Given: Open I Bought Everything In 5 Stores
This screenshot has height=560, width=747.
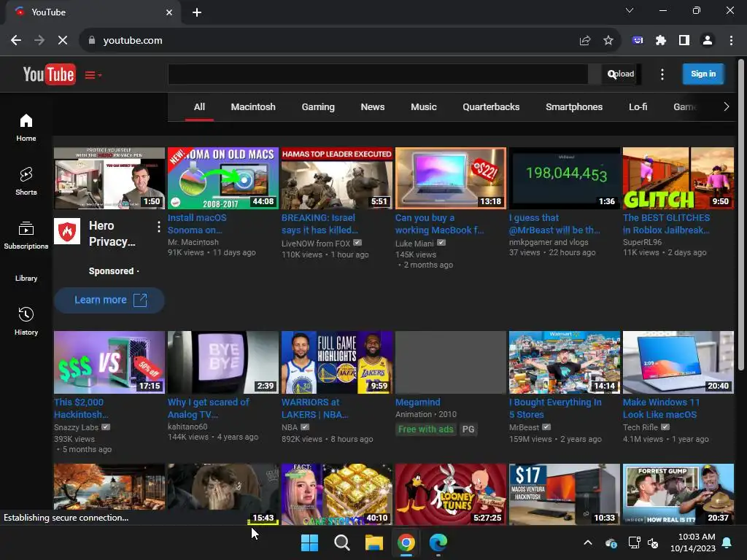Looking at the screenshot, I should (555, 408).
